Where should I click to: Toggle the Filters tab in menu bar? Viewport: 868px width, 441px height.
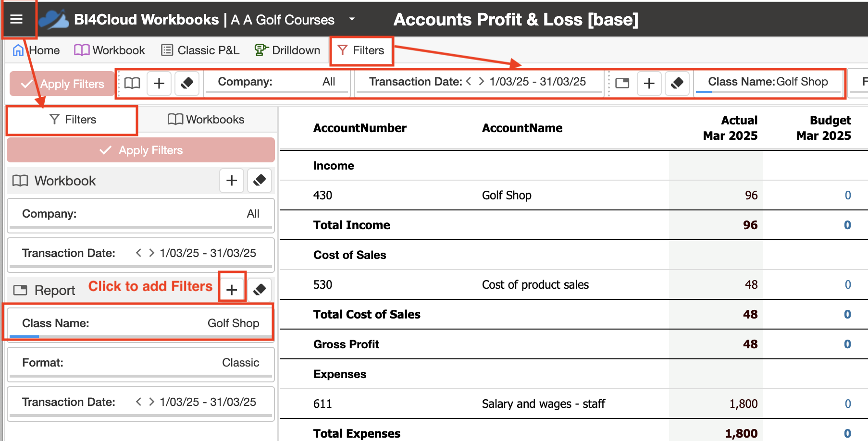[x=361, y=50]
